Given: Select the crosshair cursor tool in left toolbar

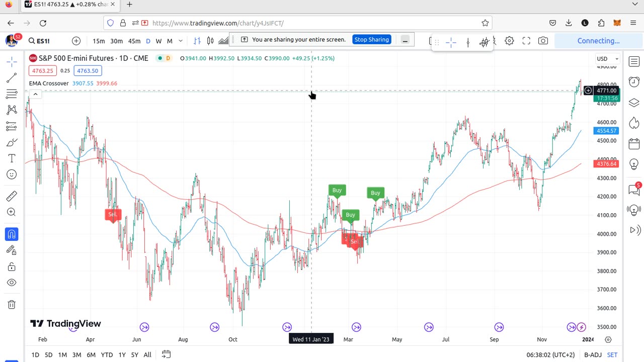Looking at the screenshot, I should 12,62.
